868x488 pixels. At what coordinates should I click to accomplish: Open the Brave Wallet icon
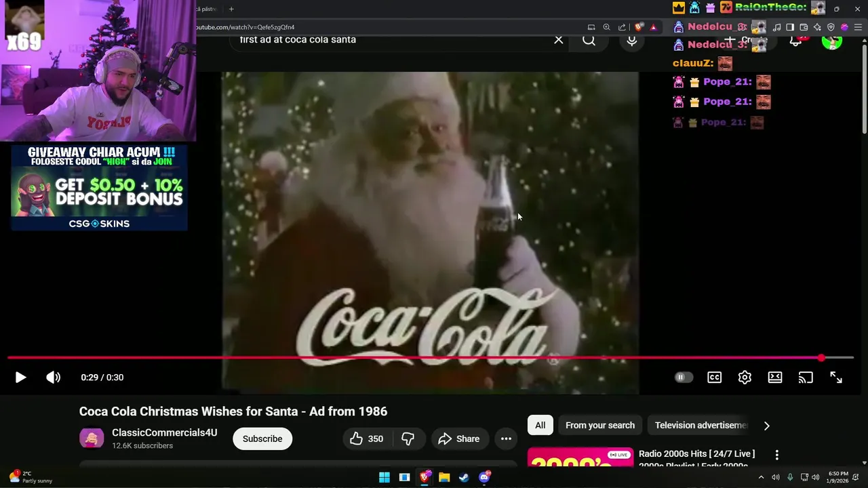coord(804,27)
